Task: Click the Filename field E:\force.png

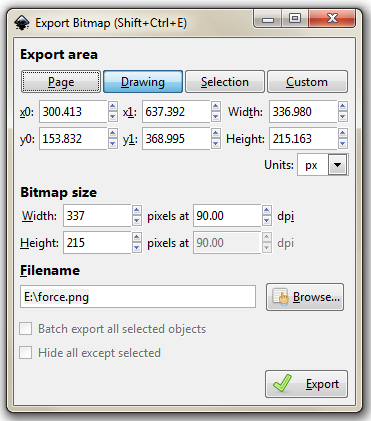Action: [138, 297]
